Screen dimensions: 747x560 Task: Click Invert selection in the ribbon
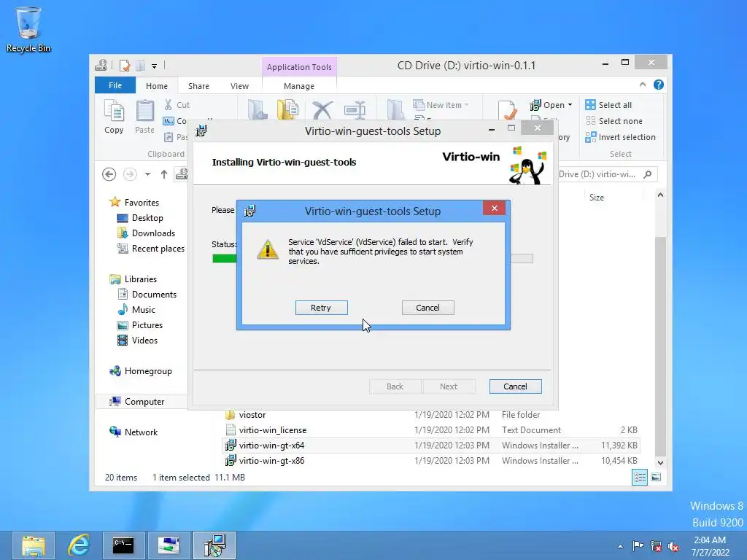pos(620,137)
